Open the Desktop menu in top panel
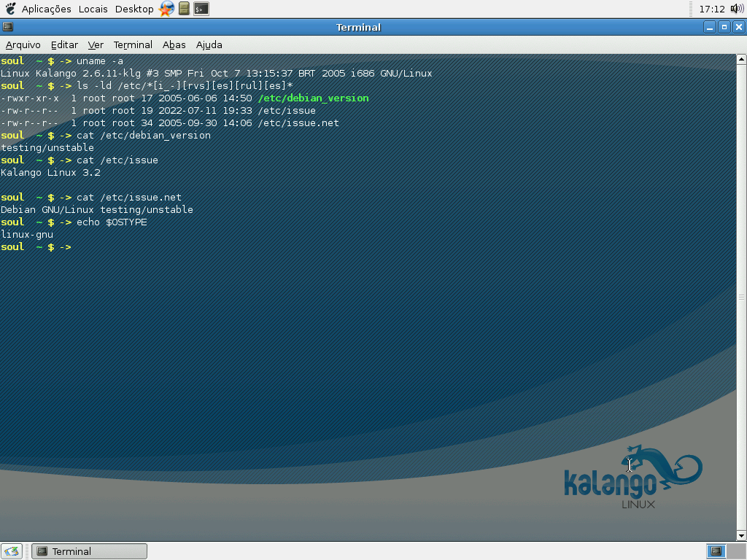This screenshot has height=560, width=747. tap(134, 9)
